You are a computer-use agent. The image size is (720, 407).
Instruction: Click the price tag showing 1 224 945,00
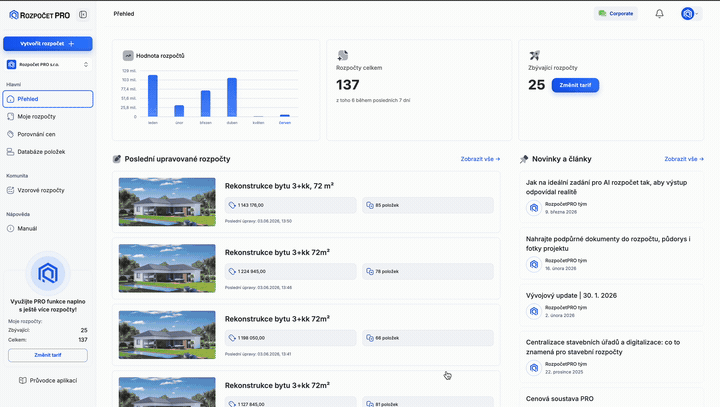coord(291,271)
